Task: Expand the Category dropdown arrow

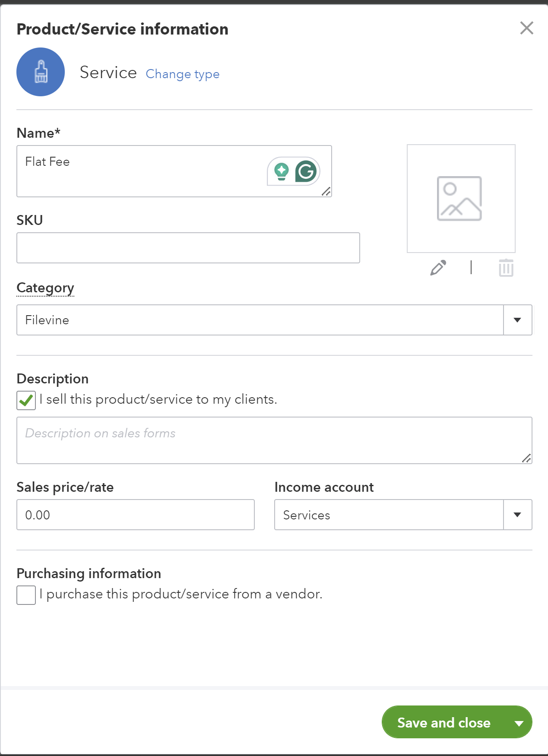Action: (517, 320)
